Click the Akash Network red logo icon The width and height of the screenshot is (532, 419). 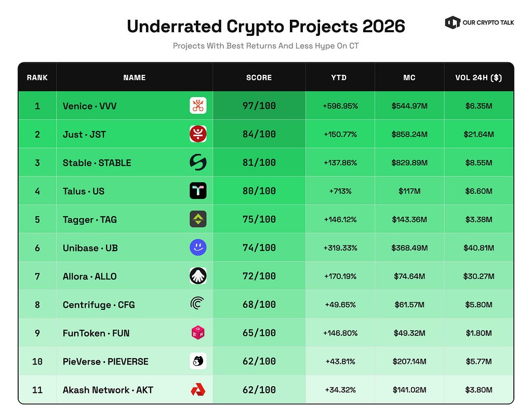tap(198, 389)
